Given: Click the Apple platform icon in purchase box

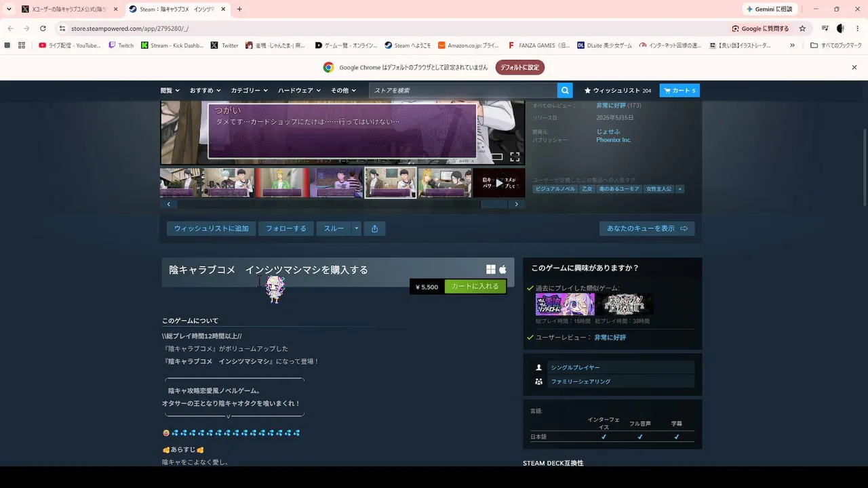Looking at the screenshot, I should pyautogui.click(x=503, y=270).
